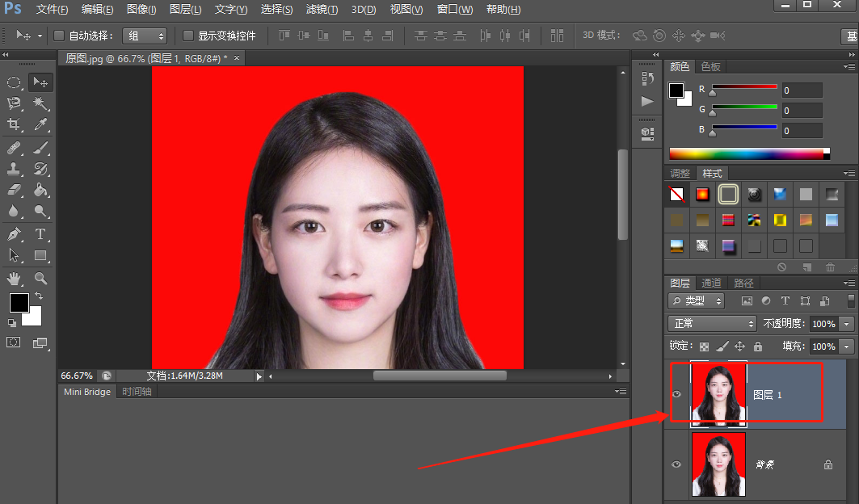Select the Clone Stamp tool
This screenshot has height=504, width=859.
pos(14,170)
